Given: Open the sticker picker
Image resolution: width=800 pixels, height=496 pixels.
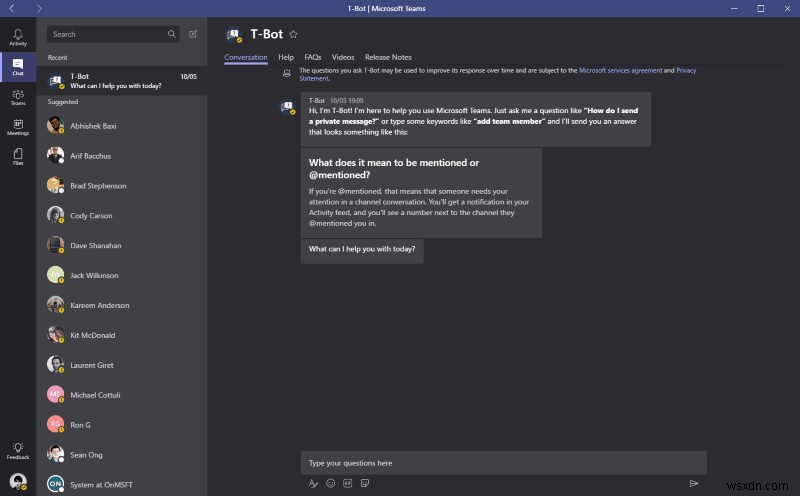Looking at the screenshot, I should [x=365, y=483].
